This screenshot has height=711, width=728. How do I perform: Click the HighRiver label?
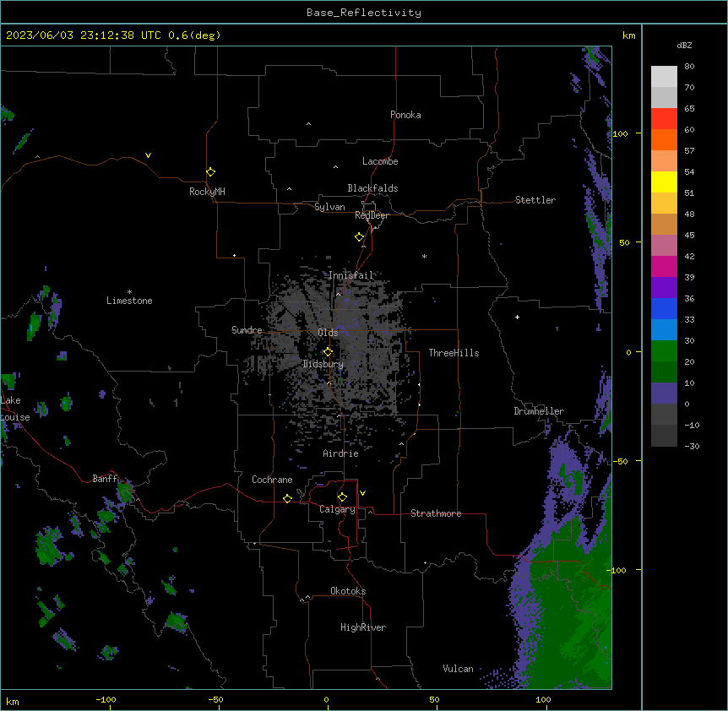pos(363,627)
